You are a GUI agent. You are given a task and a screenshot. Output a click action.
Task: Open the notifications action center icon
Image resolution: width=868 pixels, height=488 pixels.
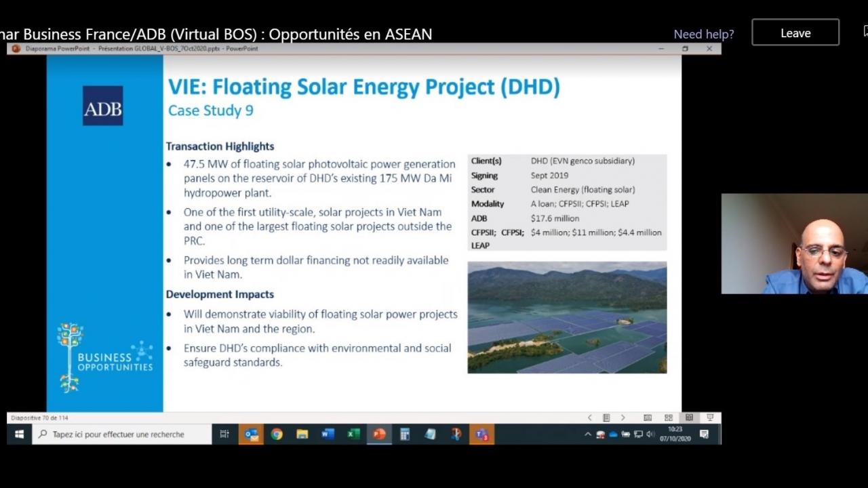point(704,434)
